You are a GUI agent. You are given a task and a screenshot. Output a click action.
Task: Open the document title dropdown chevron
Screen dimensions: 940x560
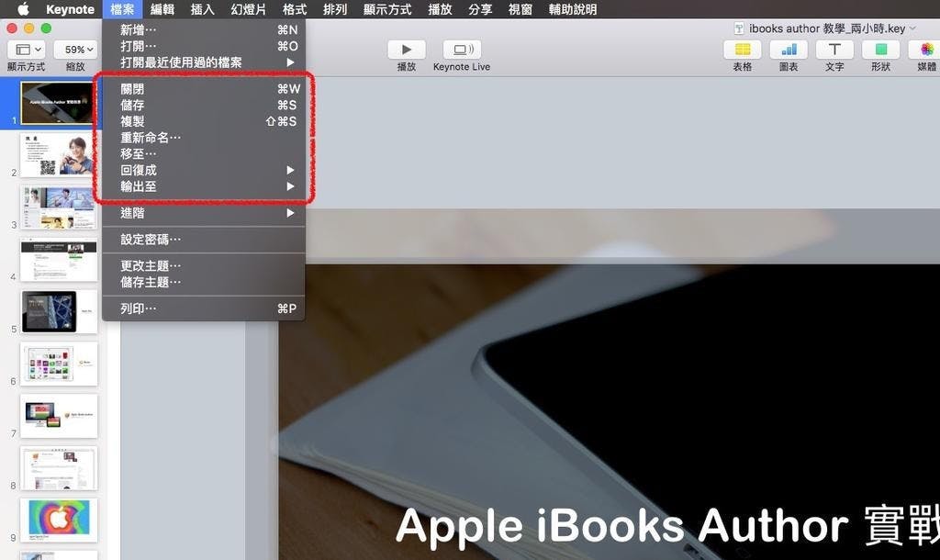913,28
